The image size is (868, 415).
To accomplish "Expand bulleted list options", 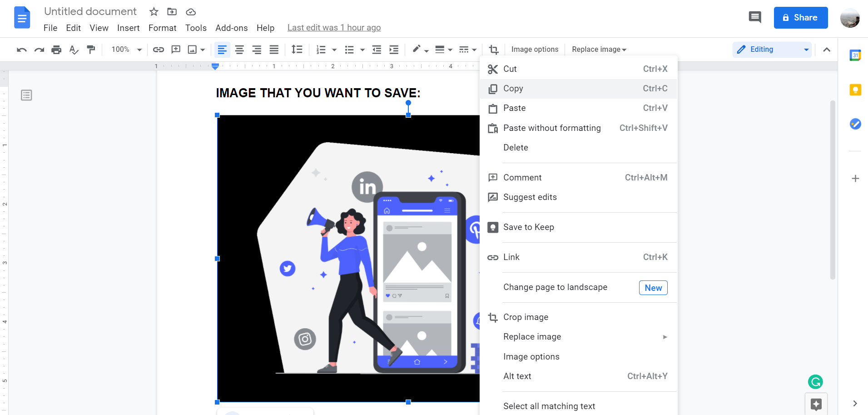I will (x=362, y=50).
